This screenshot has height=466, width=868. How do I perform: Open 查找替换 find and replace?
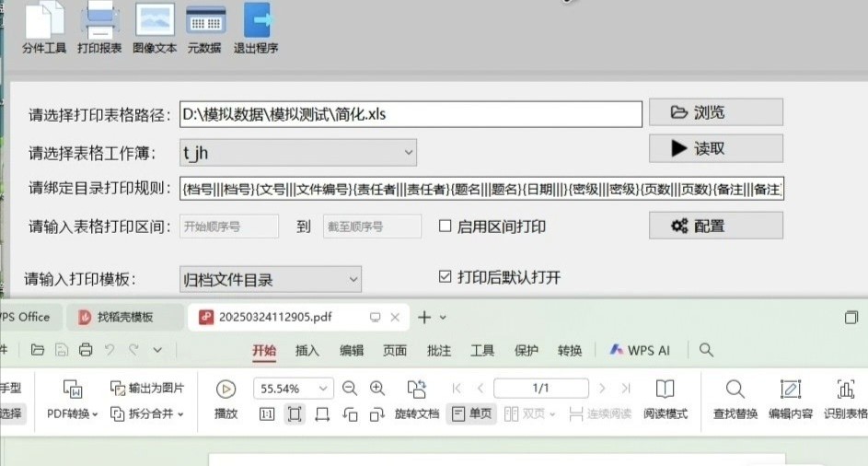point(735,400)
